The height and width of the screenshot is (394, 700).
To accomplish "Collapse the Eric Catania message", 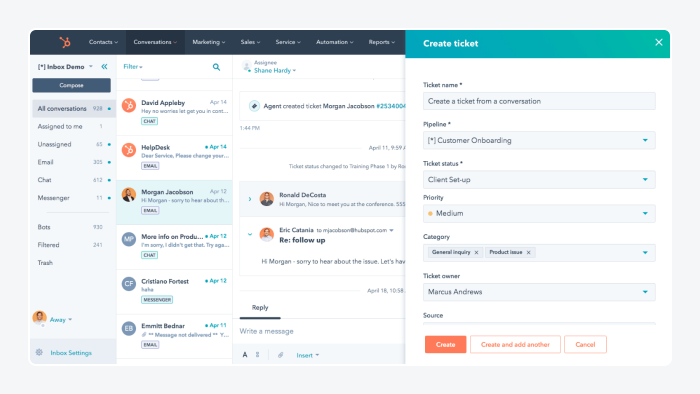I will click(250, 234).
